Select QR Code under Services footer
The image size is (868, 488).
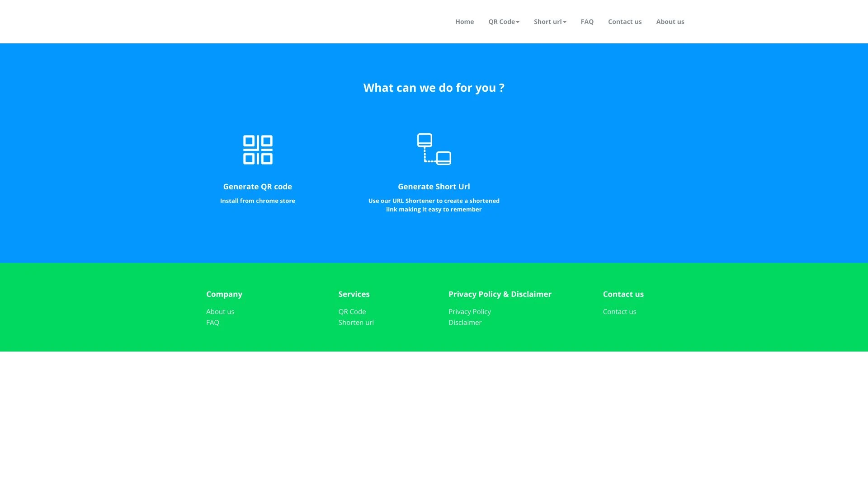(x=352, y=311)
